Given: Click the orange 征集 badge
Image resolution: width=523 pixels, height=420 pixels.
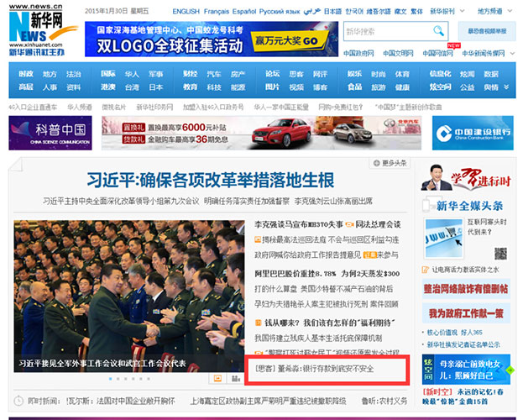Looking at the screenshot, I should (369, 255).
